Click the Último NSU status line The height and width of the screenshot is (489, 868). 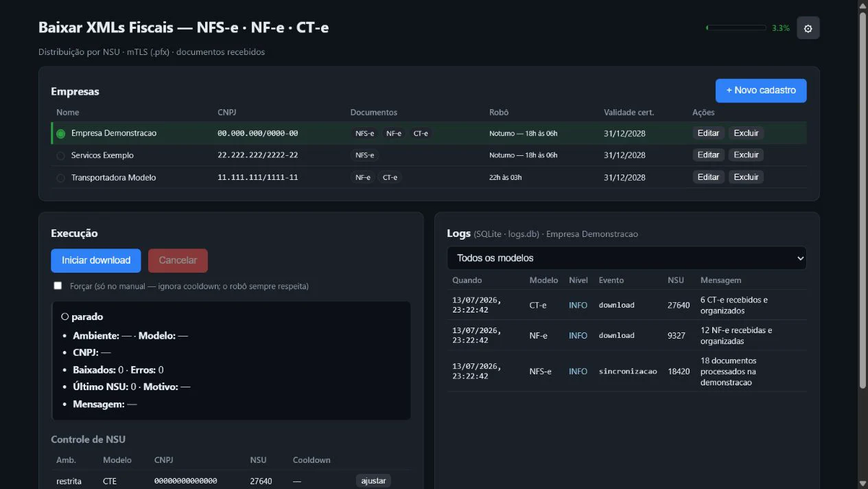coord(132,387)
